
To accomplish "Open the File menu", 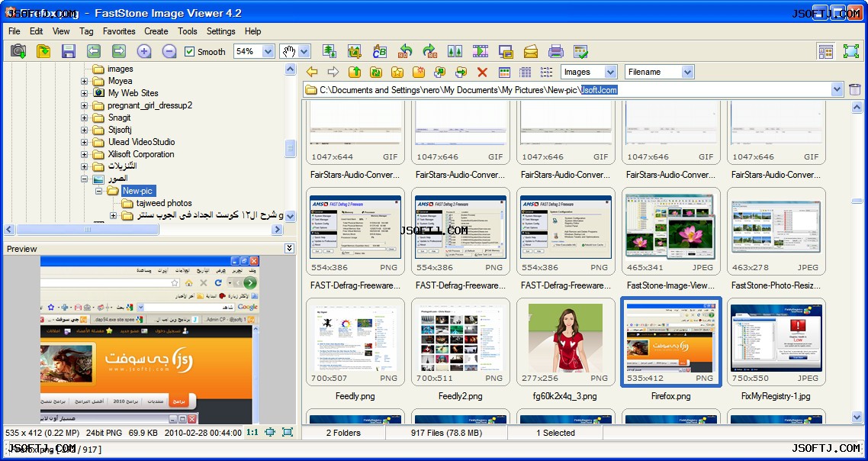I will tap(14, 31).
